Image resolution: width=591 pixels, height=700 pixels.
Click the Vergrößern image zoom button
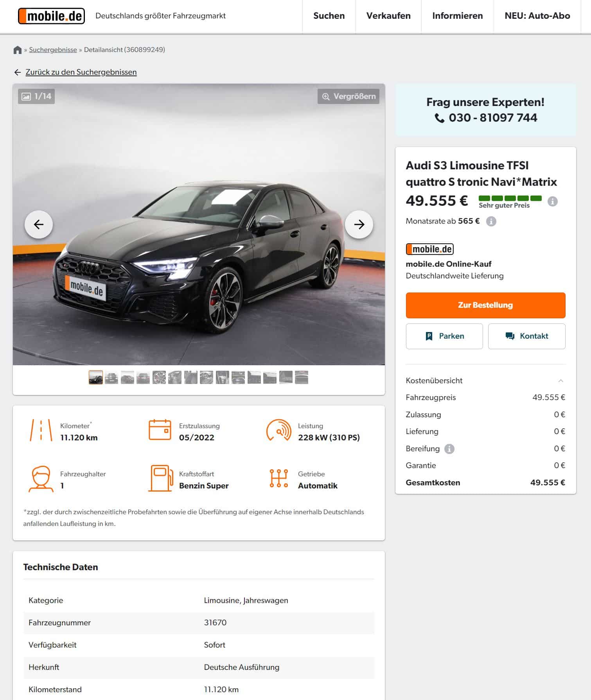pyautogui.click(x=348, y=96)
